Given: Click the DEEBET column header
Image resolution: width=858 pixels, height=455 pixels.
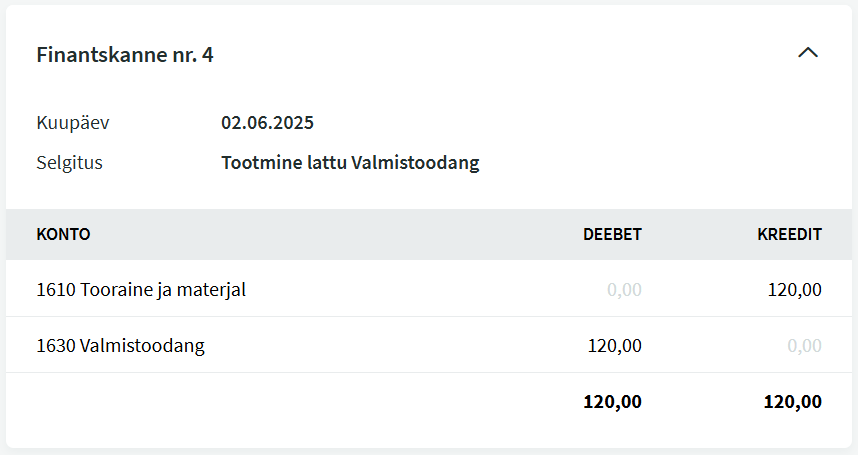Looking at the screenshot, I should [612, 234].
